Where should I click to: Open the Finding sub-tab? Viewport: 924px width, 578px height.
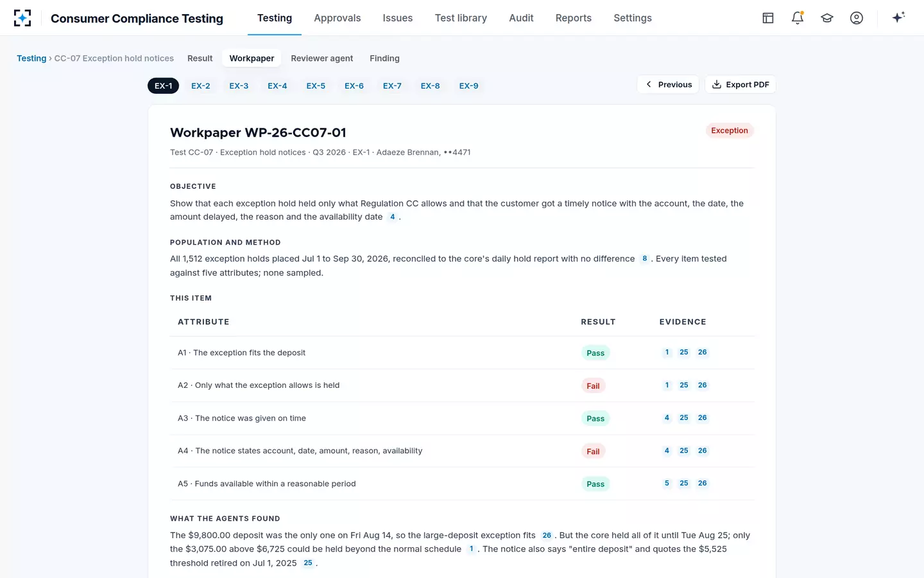pos(384,58)
